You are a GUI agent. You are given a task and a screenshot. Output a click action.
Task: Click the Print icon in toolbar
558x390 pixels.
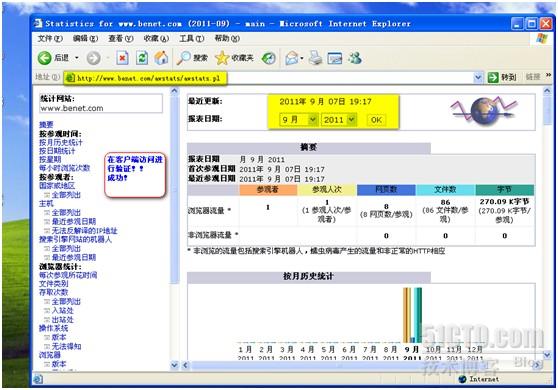click(315, 58)
